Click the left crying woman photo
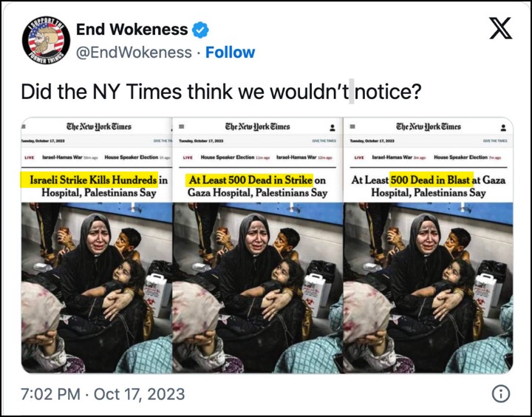532x417 pixels. pyautogui.click(x=97, y=288)
